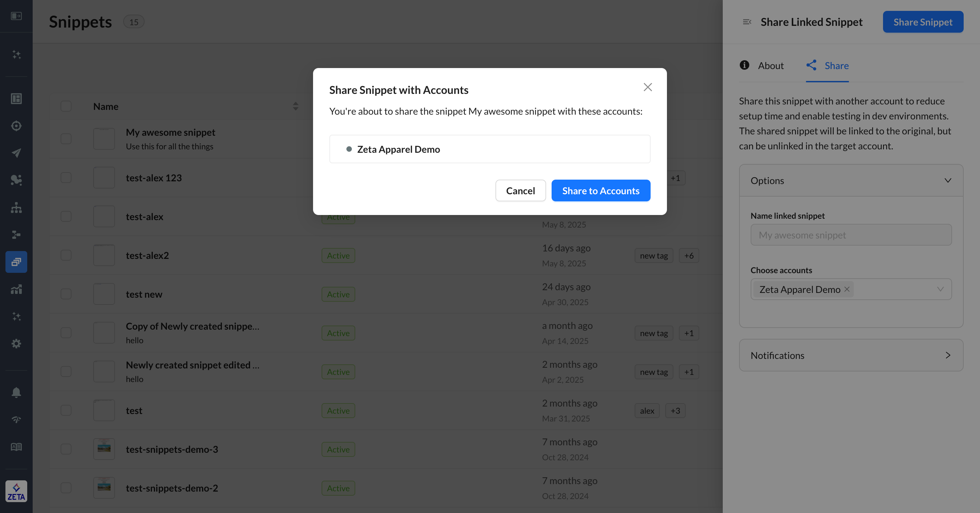Viewport: 980px width, 513px height.
Task: Expand the Notifications section
Action: pyautogui.click(x=948, y=355)
